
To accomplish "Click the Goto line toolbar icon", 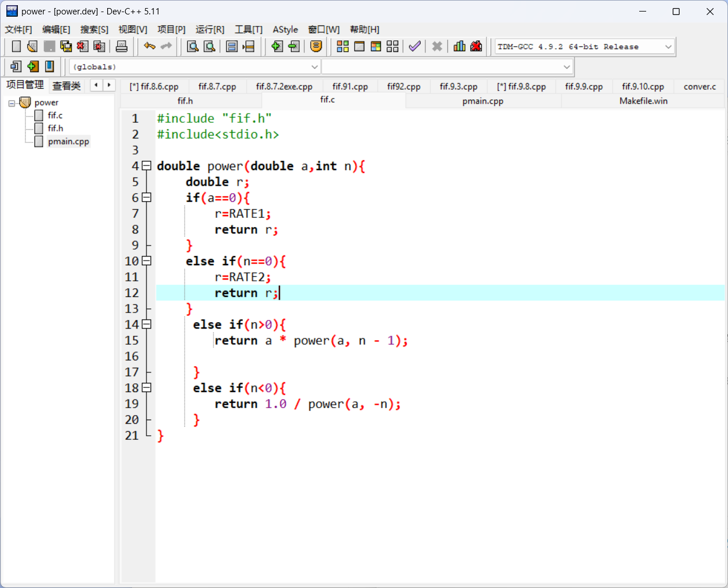I will [x=248, y=47].
